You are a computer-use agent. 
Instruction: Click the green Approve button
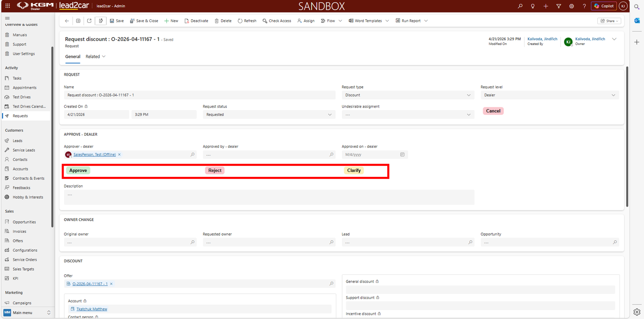point(78,170)
